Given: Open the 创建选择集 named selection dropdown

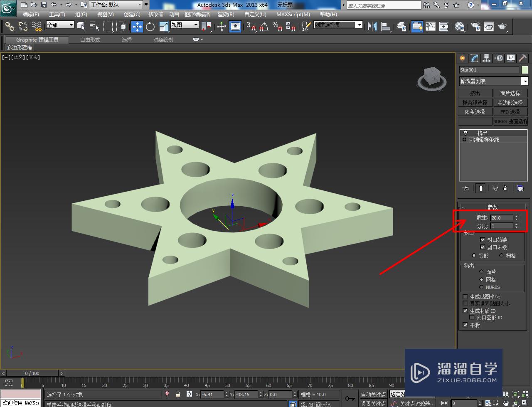Looking at the screenshot, I should (x=338, y=25).
